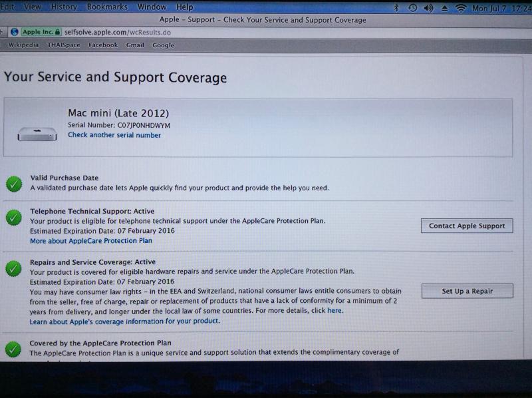
Task: Click the Valid Purchase Date green checkmark
Action: (x=14, y=184)
